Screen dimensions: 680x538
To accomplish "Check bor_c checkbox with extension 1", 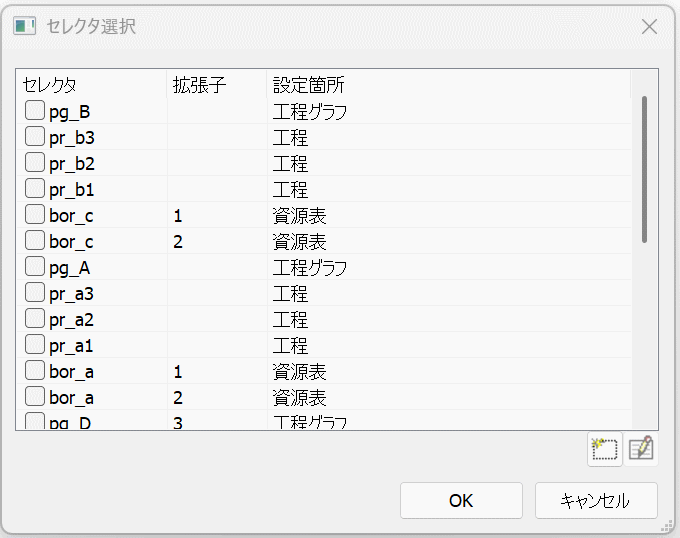I will pyautogui.click(x=34, y=215).
